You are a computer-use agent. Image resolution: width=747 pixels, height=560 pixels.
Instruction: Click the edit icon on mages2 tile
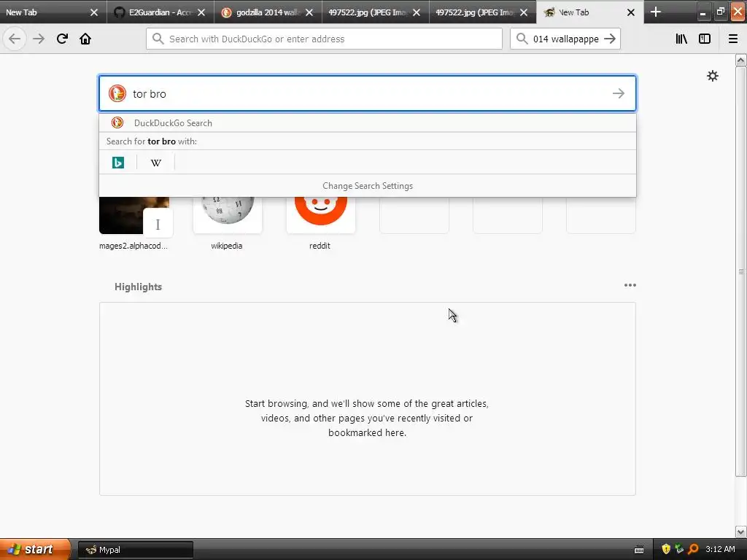(x=158, y=224)
